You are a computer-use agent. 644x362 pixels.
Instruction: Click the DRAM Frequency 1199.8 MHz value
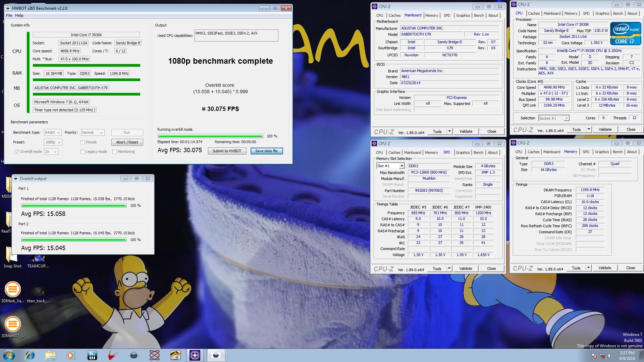point(590,190)
